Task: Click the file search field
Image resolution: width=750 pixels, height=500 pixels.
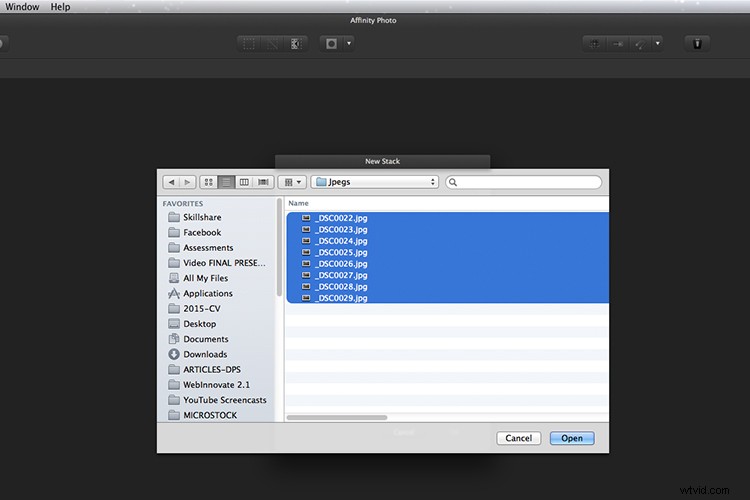Action: (525, 182)
